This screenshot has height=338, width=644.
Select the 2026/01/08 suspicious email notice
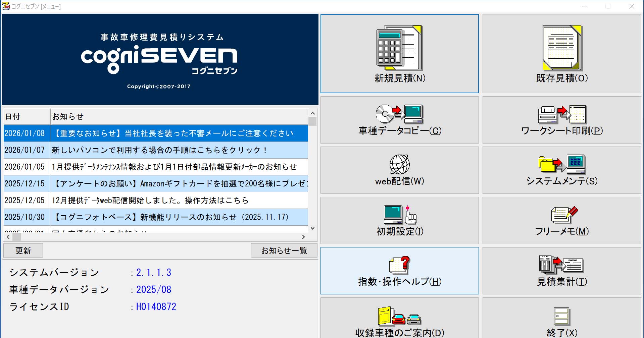click(x=173, y=133)
